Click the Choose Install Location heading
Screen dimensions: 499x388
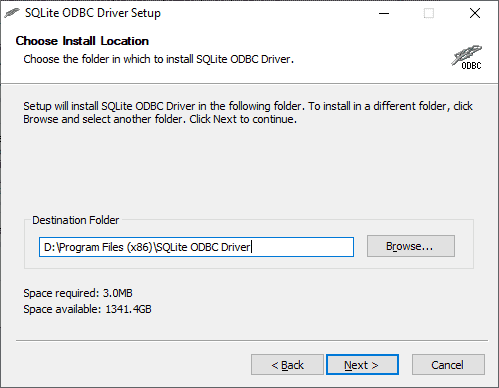point(82,41)
